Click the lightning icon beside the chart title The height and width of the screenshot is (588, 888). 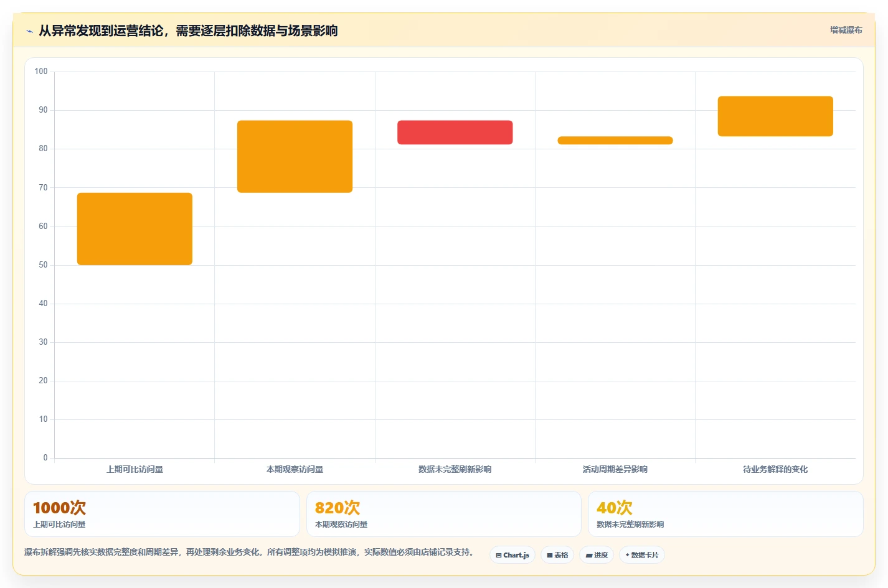coord(29,31)
